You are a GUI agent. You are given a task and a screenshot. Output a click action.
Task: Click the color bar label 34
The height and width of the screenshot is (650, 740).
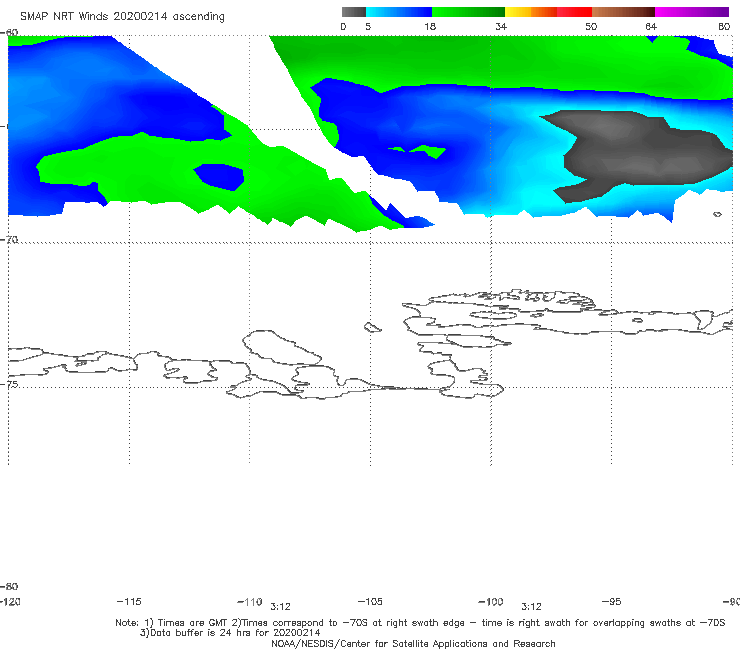pyautogui.click(x=501, y=26)
